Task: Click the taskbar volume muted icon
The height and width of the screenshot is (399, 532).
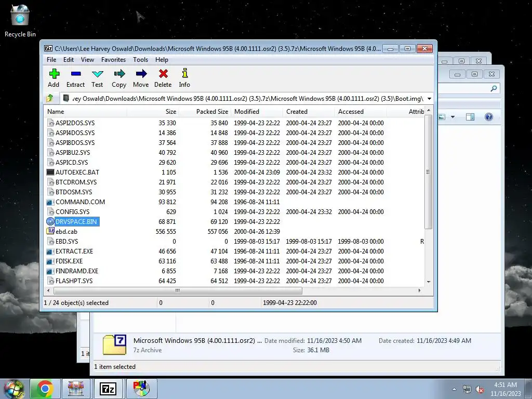Action: (x=480, y=390)
